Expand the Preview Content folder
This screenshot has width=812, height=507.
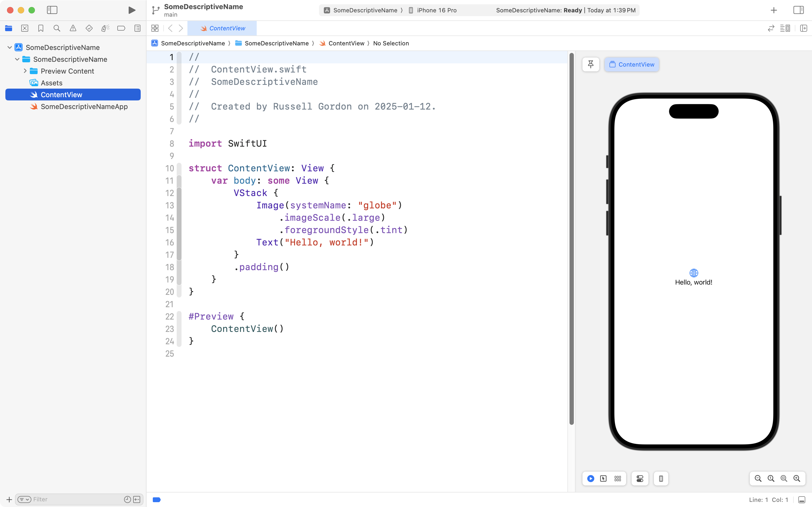pos(25,71)
